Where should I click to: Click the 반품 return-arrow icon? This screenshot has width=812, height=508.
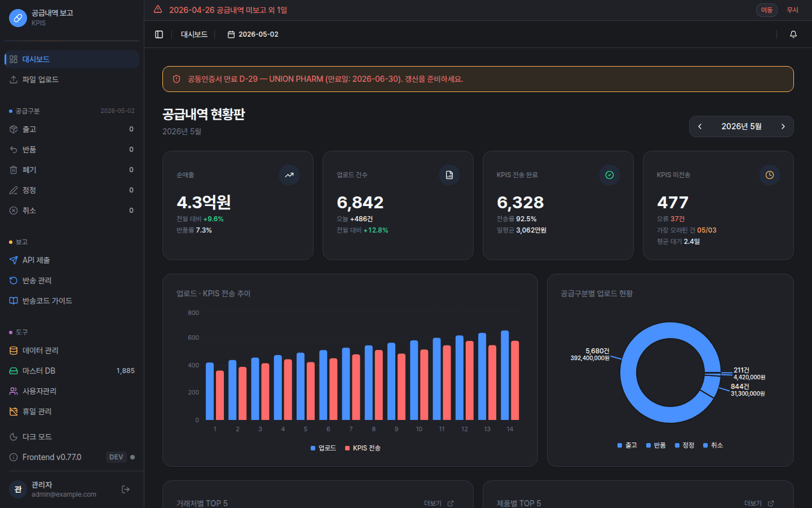pyautogui.click(x=14, y=150)
